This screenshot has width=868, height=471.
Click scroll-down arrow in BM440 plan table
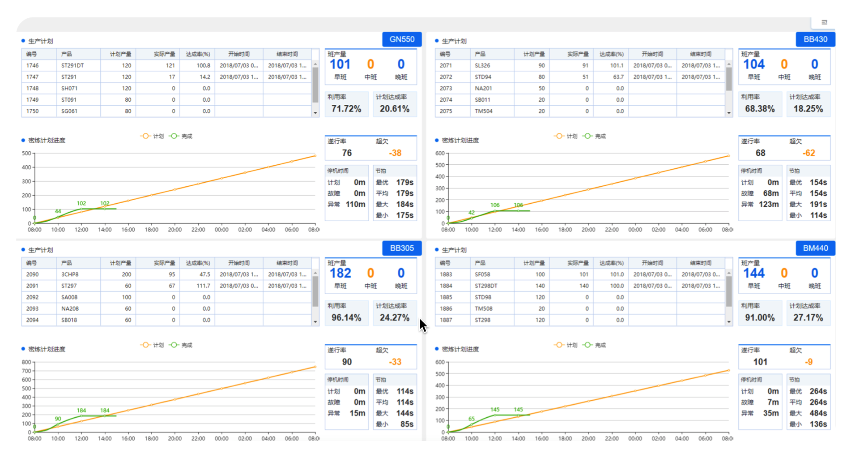coord(729,322)
